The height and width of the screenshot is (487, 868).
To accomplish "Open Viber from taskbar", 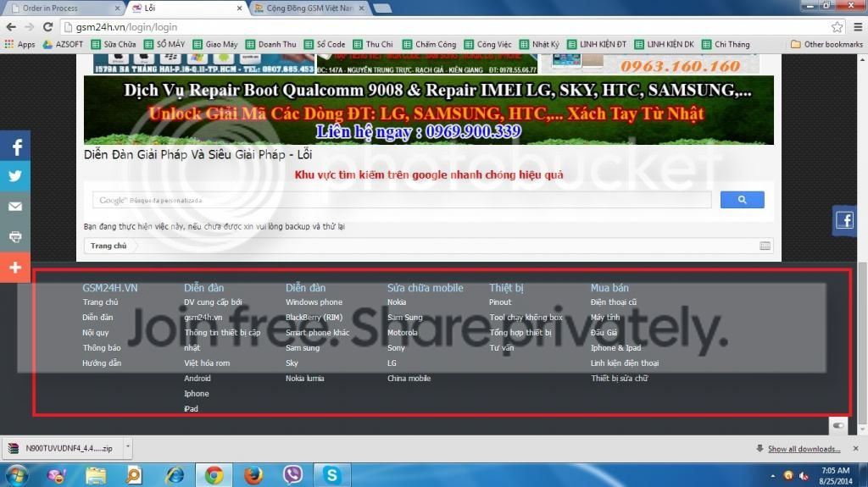I will pyautogui.click(x=292, y=475).
